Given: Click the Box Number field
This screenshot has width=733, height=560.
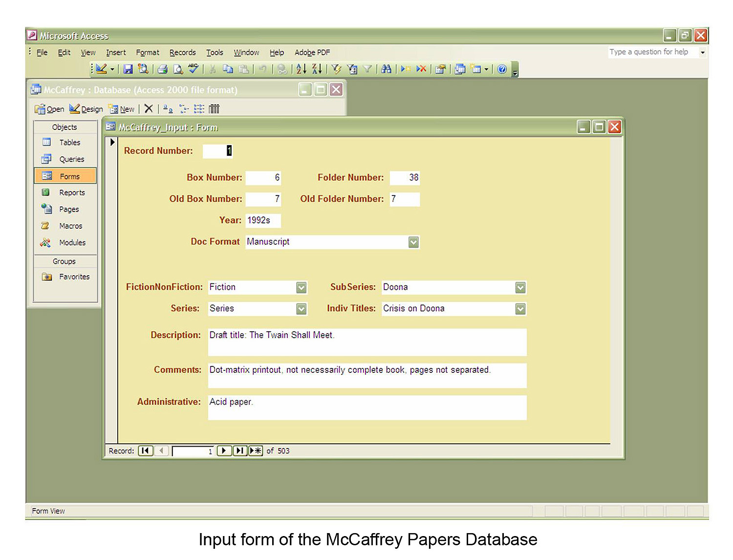Looking at the screenshot, I should [263, 177].
